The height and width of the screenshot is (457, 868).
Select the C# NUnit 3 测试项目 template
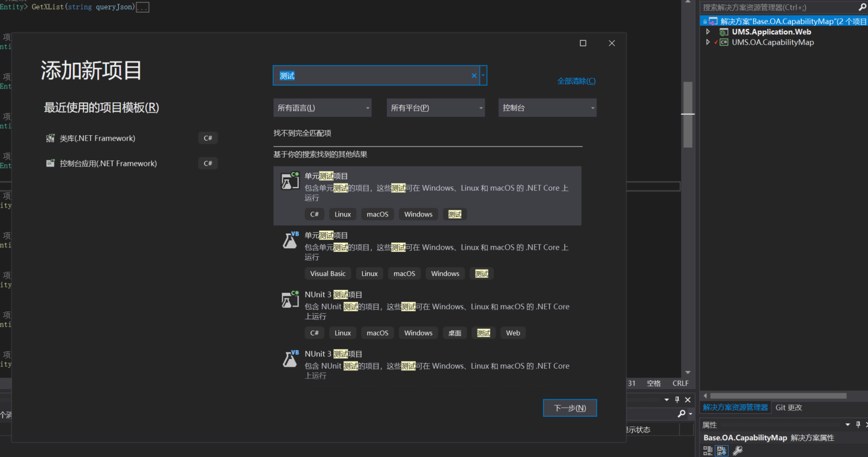pyautogui.click(x=427, y=314)
